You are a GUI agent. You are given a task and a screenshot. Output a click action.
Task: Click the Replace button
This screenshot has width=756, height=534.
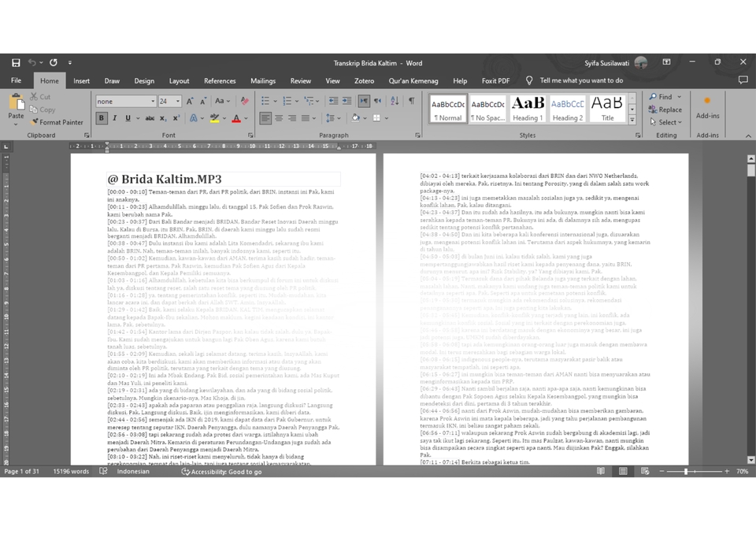pos(665,109)
